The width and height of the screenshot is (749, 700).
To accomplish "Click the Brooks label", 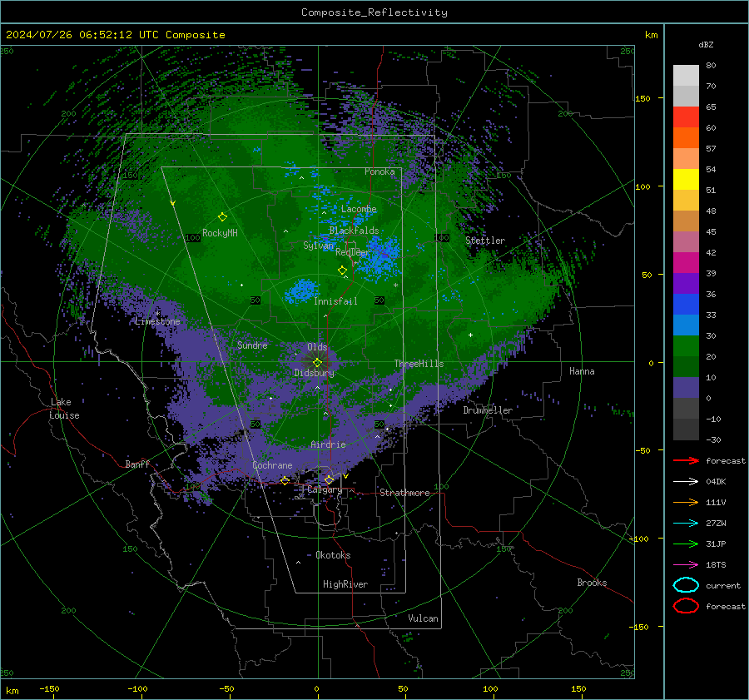I will click(592, 583).
